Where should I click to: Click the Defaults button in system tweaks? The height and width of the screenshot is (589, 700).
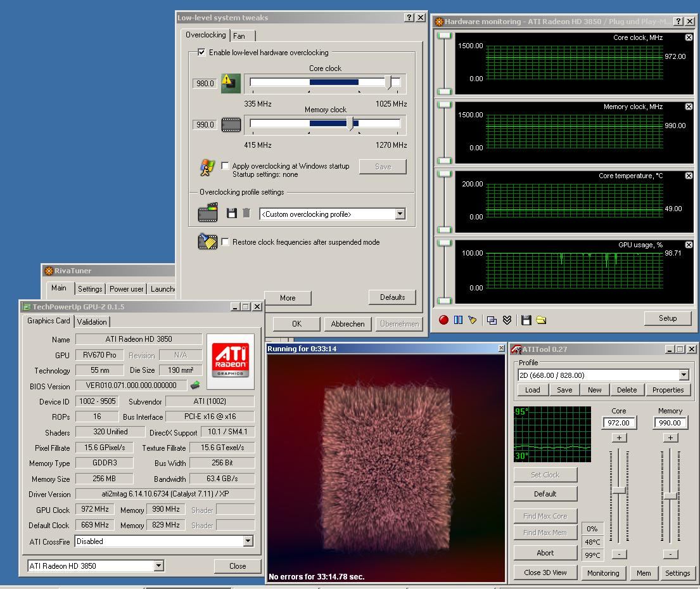pyautogui.click(x=392, y=297)
